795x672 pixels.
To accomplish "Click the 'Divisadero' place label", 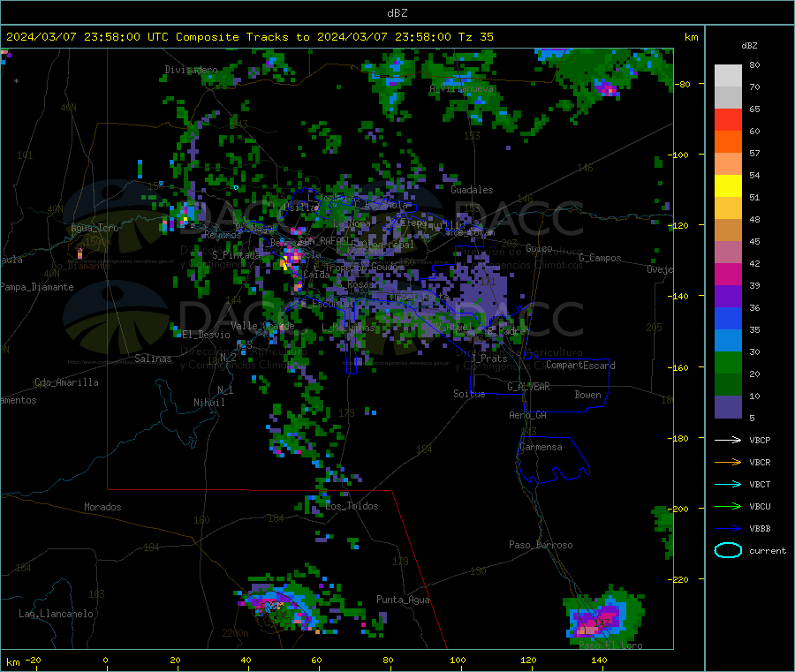I will (x=191, y=70).
